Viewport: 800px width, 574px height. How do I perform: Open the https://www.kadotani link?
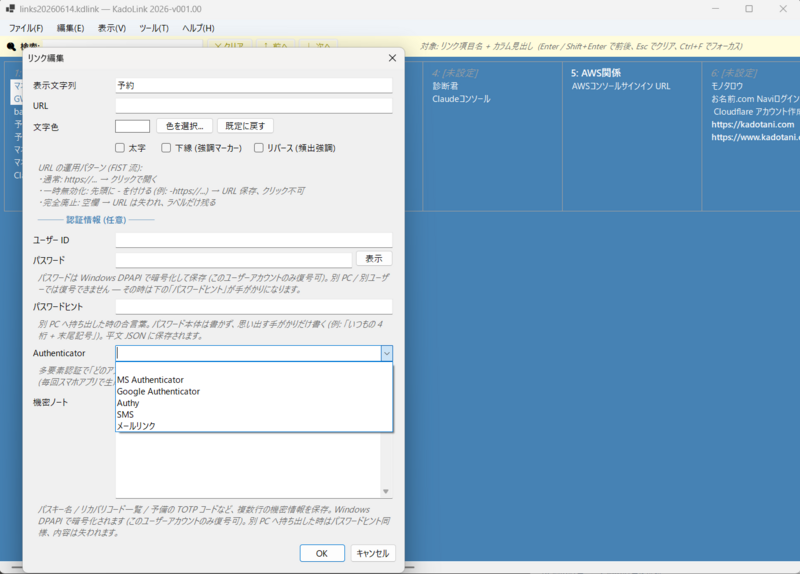coord(756,137)
